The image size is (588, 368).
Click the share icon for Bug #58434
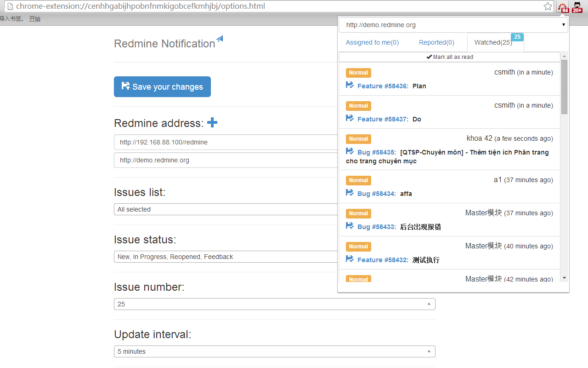coord(350,193)
